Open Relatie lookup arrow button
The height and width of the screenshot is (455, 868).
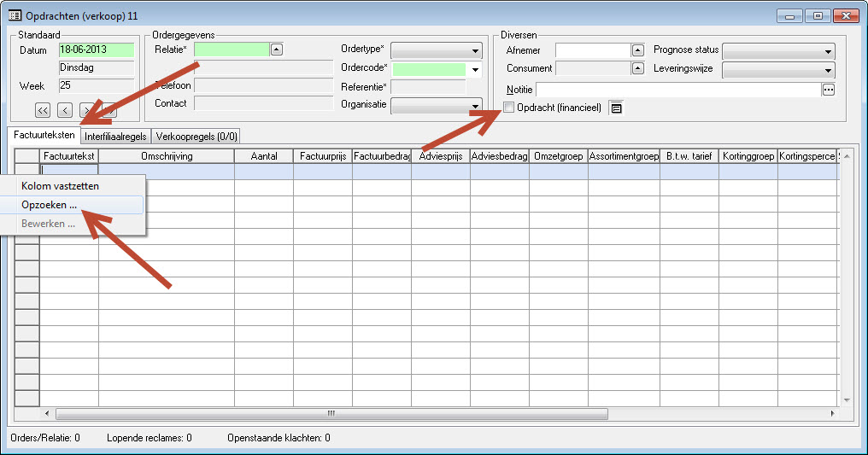(277, 50)
